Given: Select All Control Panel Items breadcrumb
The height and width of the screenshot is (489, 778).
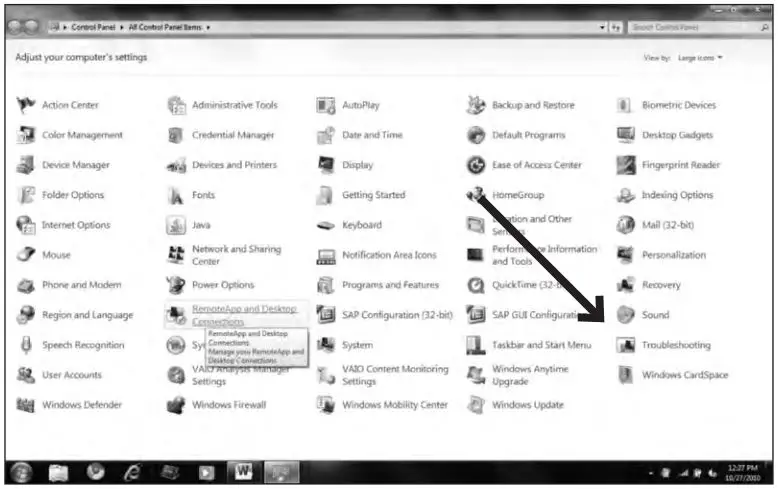Looking at the screenshot, I should pos(165,27).
